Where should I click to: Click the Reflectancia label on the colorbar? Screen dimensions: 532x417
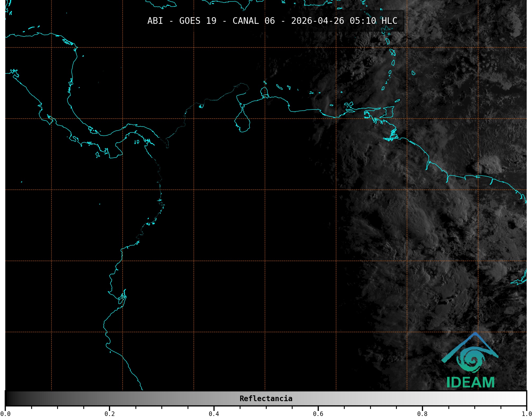click(266, 398)
